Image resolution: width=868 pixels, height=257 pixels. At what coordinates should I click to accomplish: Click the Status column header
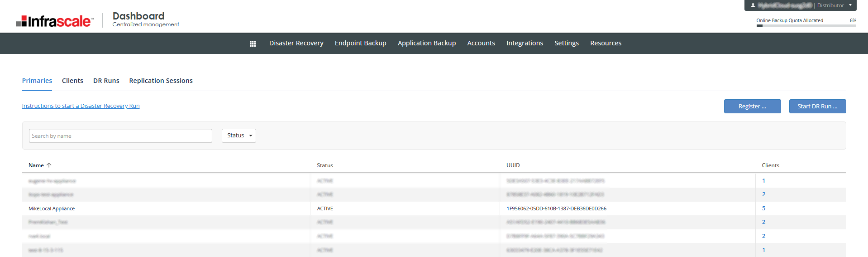[325, 165]
